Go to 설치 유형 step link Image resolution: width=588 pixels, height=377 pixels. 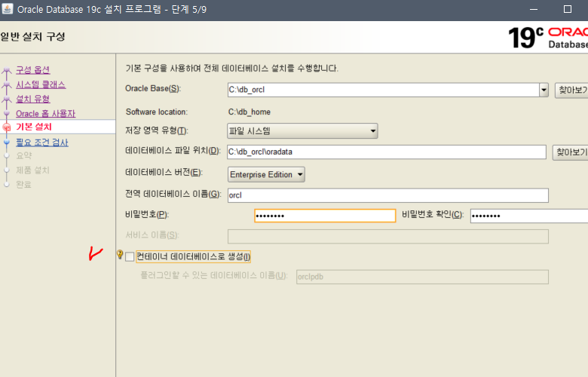coord(32,99)
